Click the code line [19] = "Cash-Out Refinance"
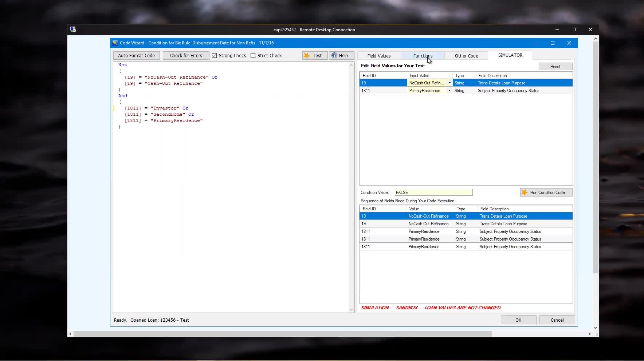The image size is (644, 361). click(x=164, y=83)
